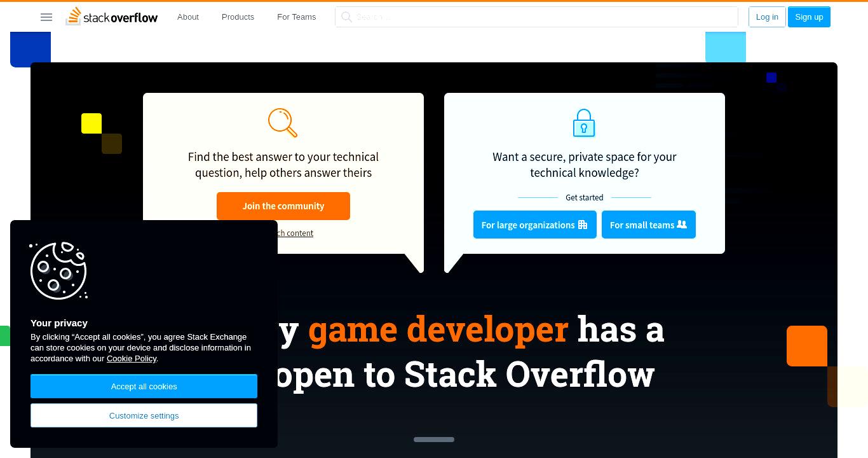The image size is (868, 458).
Task: Click the orange magnifying glass icon in community card
Action: pyautogui.click(x=283, y=123)
